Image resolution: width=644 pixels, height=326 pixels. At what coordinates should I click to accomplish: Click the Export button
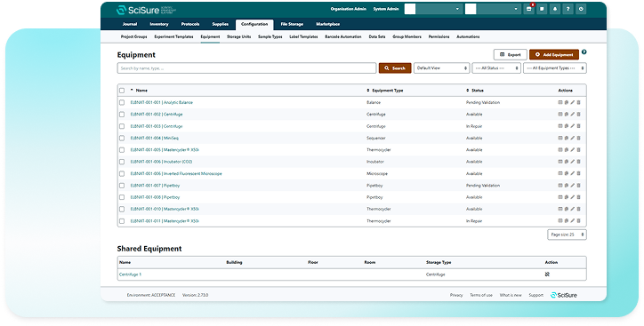(510, 54)
